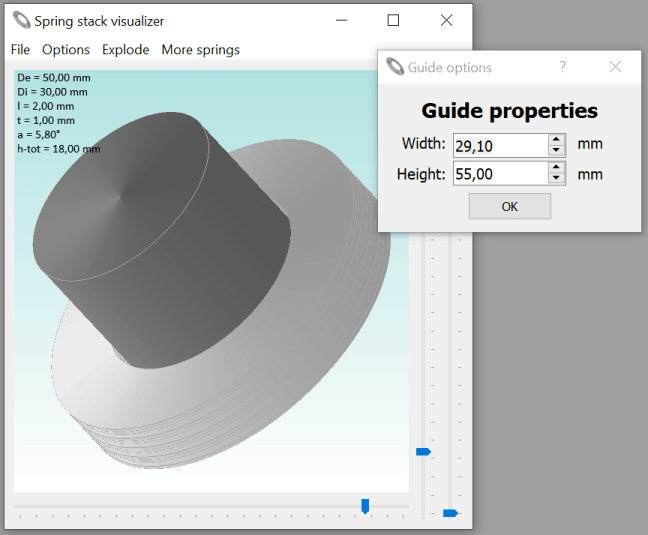Open the More springs menu
648x535 pixels.
(200, 50)
